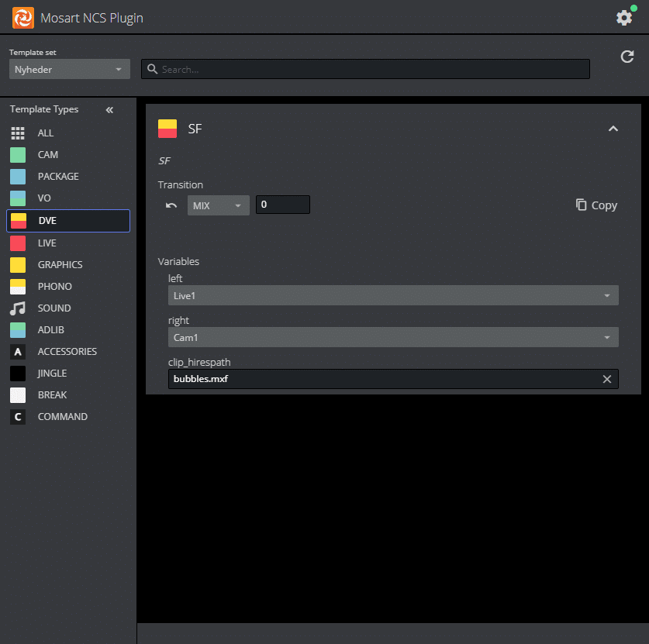649x644 pixels.
Task: Click the Copy button for the transition
Action: 595,205
